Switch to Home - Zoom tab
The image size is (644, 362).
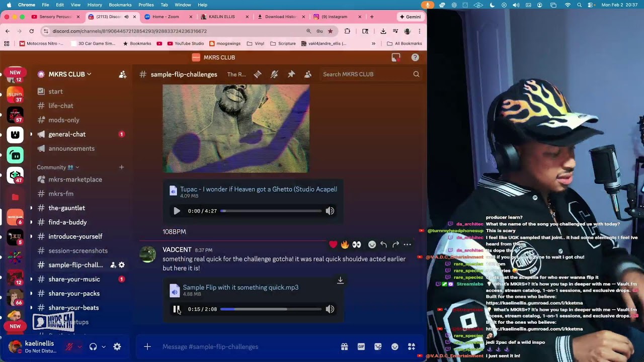pos(168,17)
